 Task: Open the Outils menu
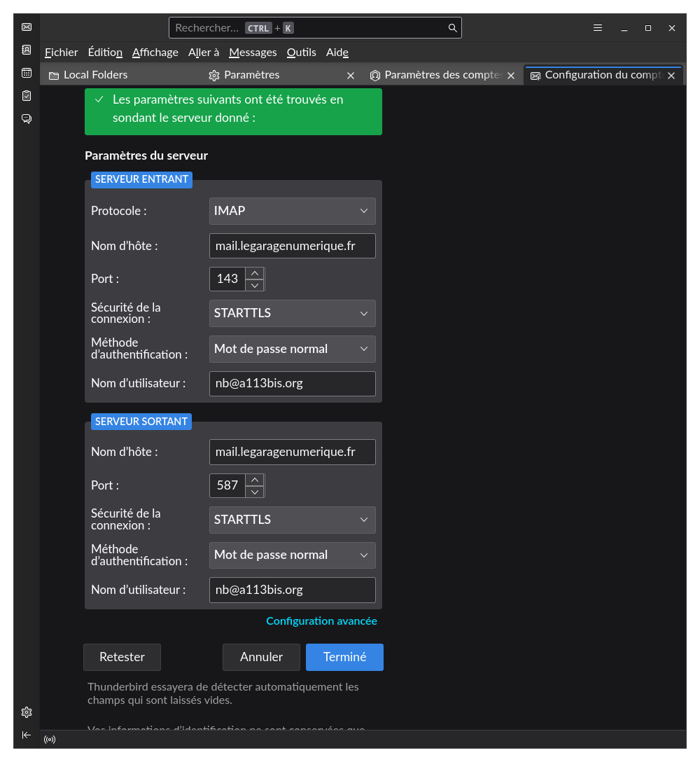(301, 53)
